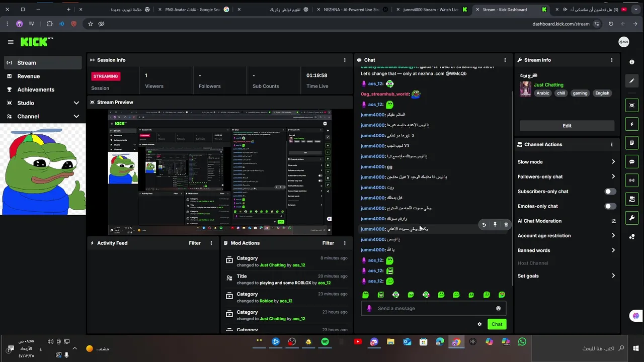Image resolution: width=644 pixels, height=362 pixels.
Task: Pick the last emote in quick emote row
Action: pyautogui.click(x=502, y=295)
